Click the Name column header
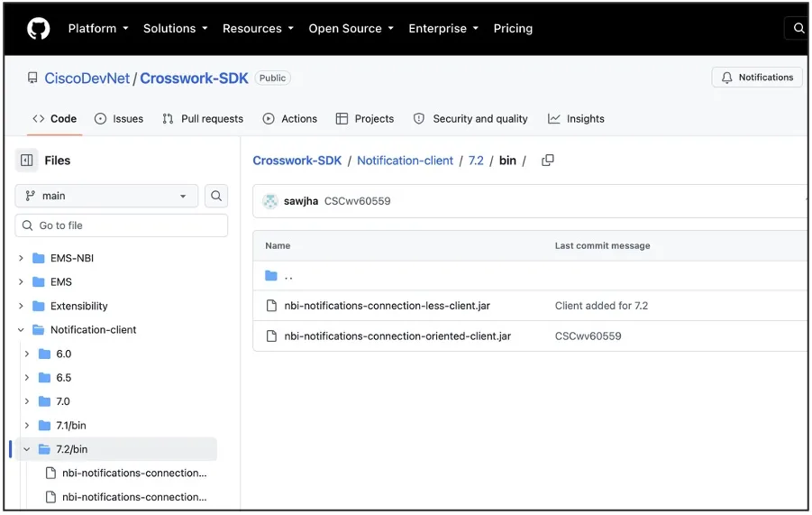 (278, 245)
